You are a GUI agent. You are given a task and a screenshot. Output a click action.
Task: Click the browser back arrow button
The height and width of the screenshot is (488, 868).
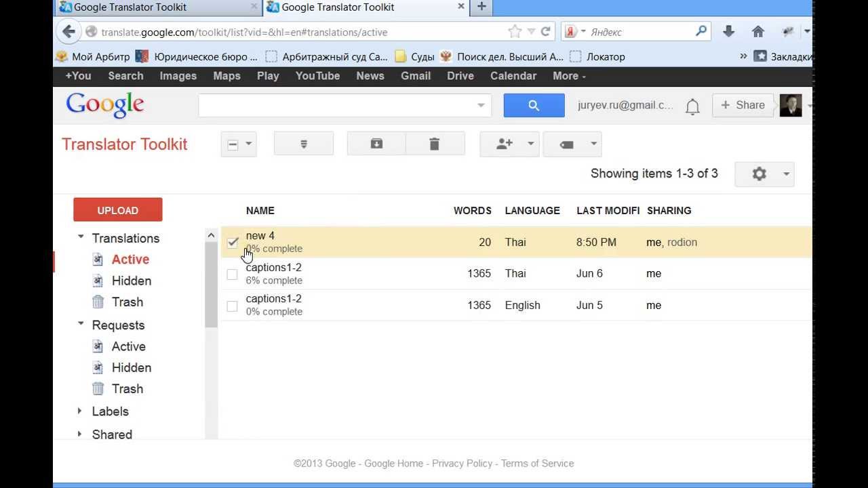[68, 32]
